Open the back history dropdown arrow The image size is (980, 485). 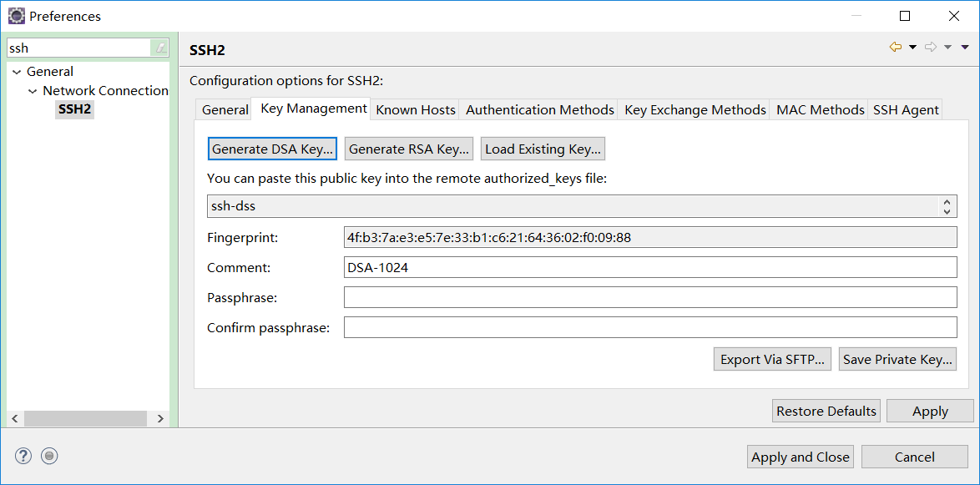click(x=912, y=48)
